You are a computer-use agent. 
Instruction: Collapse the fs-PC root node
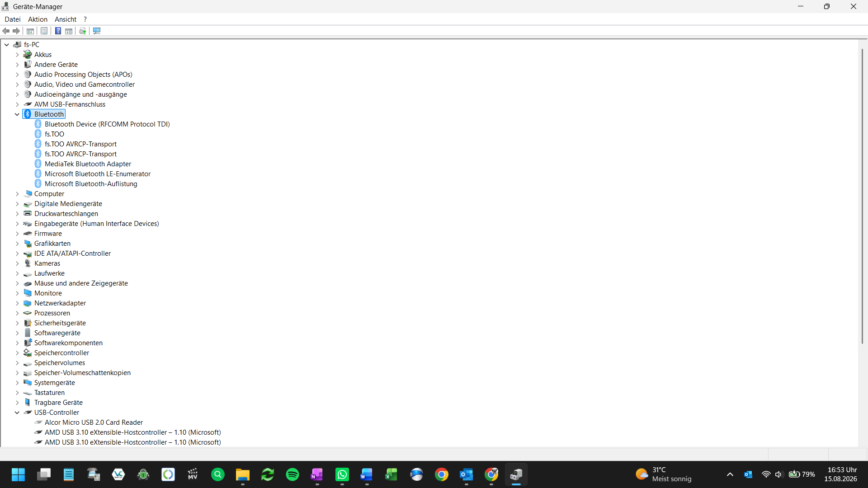click(x=7, y=44)
